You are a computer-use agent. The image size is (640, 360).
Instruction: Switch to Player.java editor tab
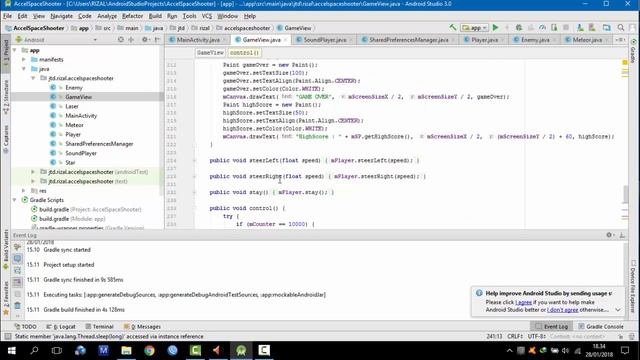pos(484,40)
